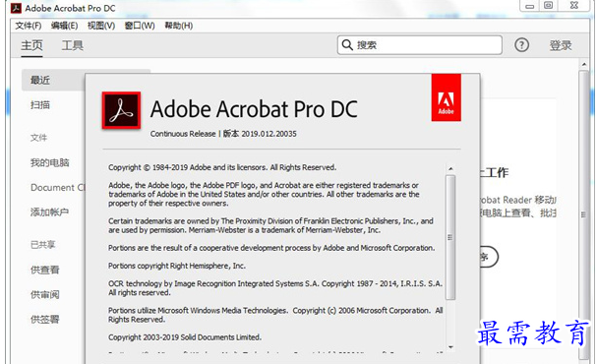
Task: Click 添加帐户 in the sidebar
Action: (x=49, y=212)
